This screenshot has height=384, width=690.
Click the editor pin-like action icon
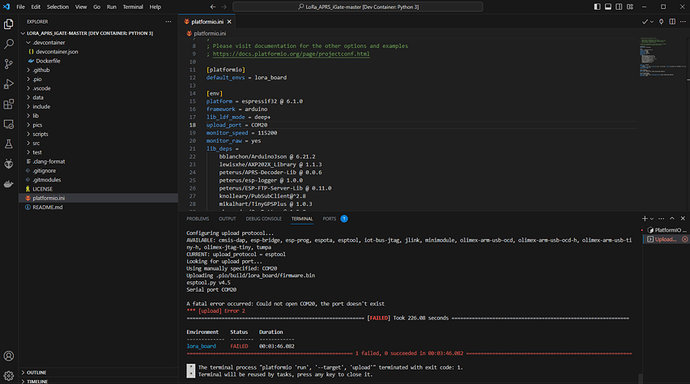click(661, 22)
